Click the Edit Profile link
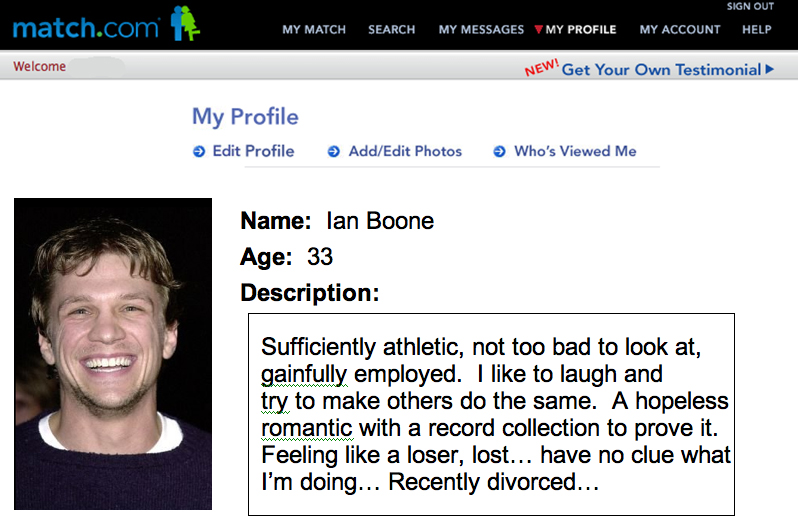The image size is (798, 524). click(253, 151)
